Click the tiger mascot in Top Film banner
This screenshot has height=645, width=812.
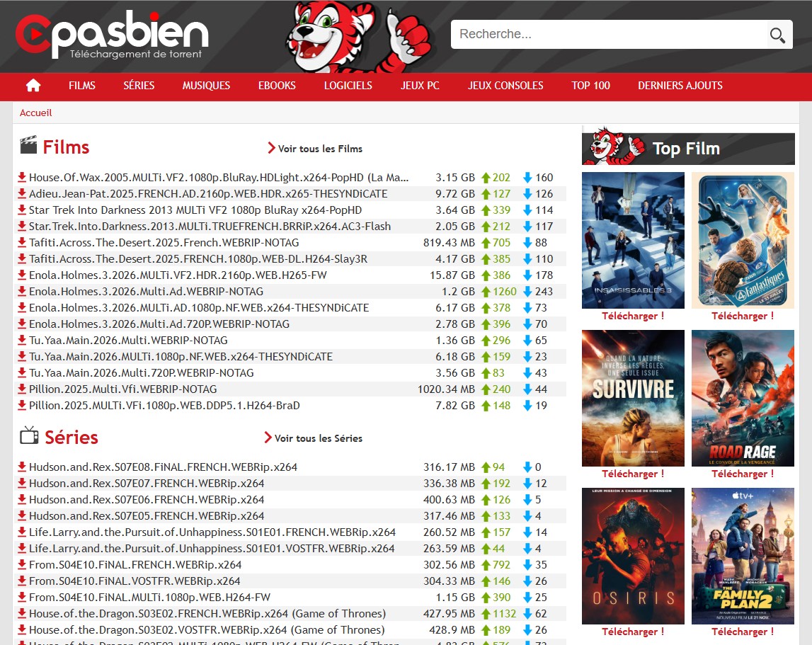(614, 146)
